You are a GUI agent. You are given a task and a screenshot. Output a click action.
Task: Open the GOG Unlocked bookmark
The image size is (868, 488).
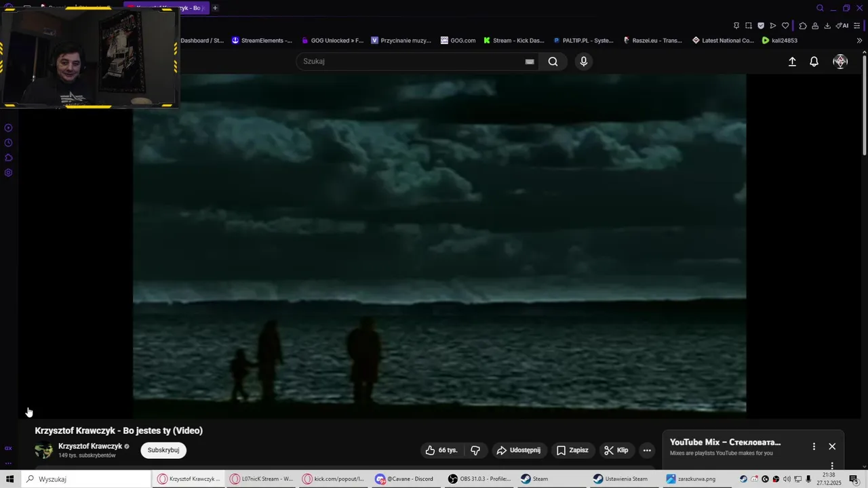tap(332, 41)
